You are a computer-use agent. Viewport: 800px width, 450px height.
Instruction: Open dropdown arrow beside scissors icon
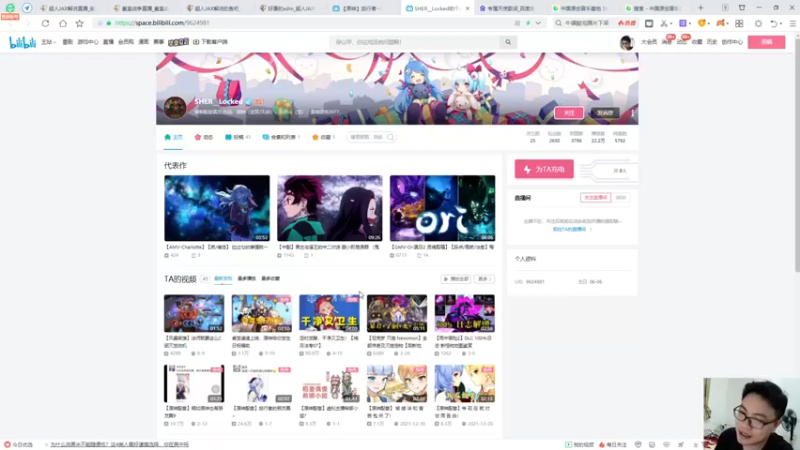(x=671, y=23)
